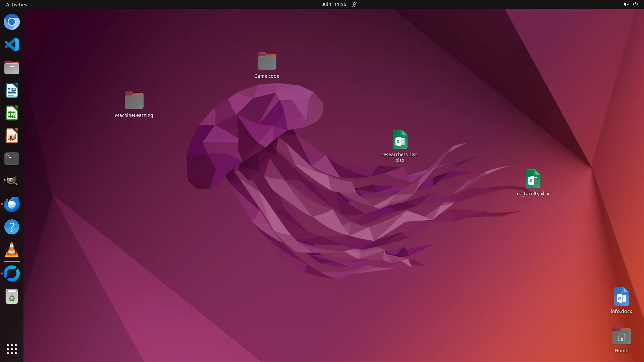Launch GIMP image editor from dock

12,181
